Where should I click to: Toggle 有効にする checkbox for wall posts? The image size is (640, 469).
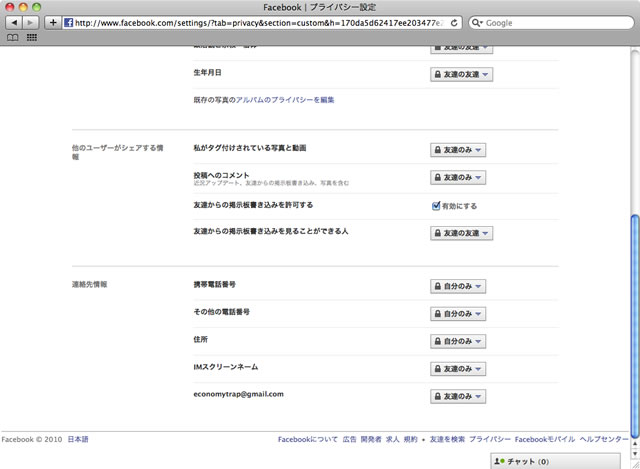(436, 206)
